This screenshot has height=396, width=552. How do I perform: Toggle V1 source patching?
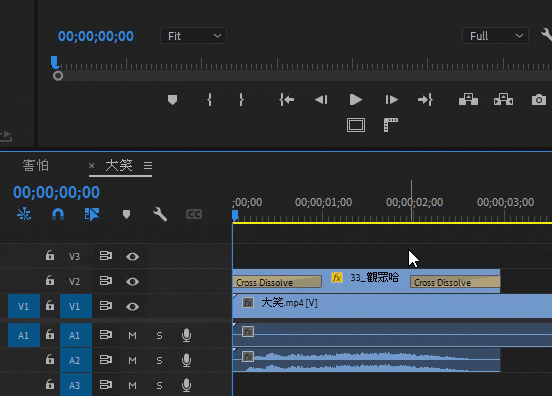(x=24, y=306)
